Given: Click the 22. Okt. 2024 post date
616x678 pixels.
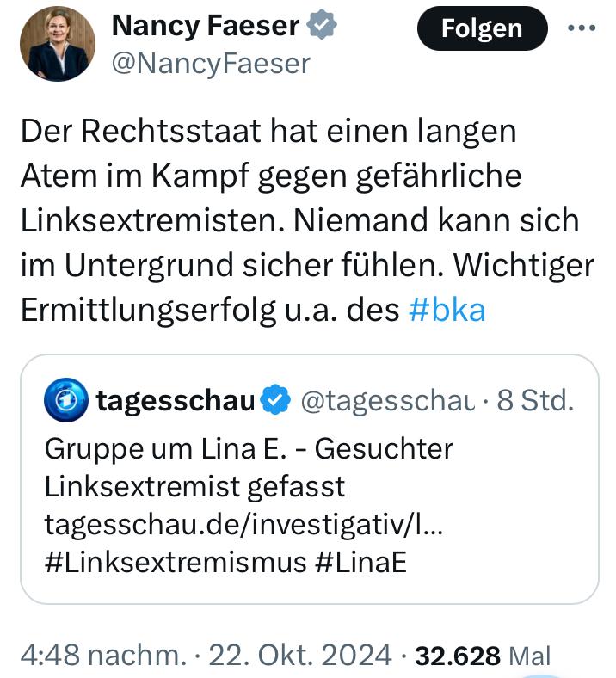Looking at the screenshot, I should click(x=300, y=655).
